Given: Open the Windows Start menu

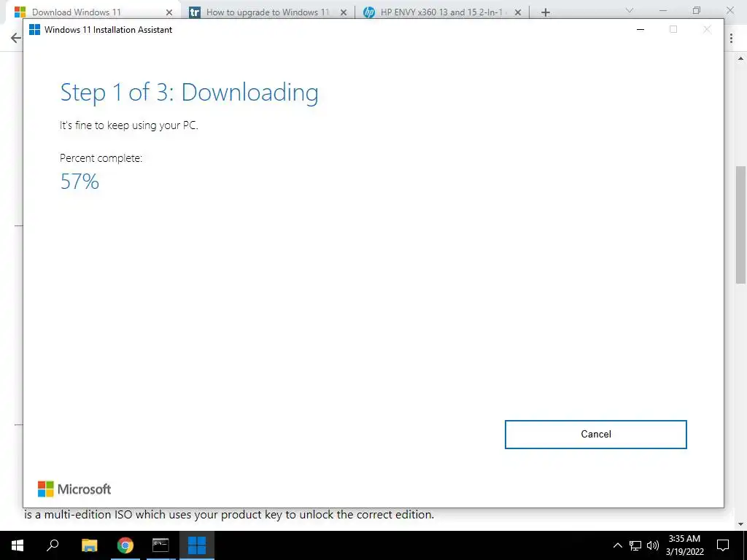Looking at the screenshot, I should pyautogui.click(x=18, y=545).
